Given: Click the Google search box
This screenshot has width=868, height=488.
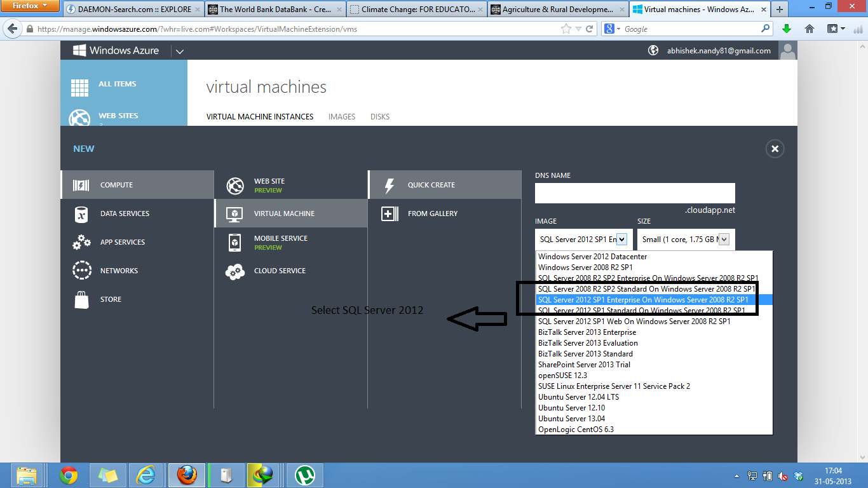Looking at the screenshot, I should 692,29.
